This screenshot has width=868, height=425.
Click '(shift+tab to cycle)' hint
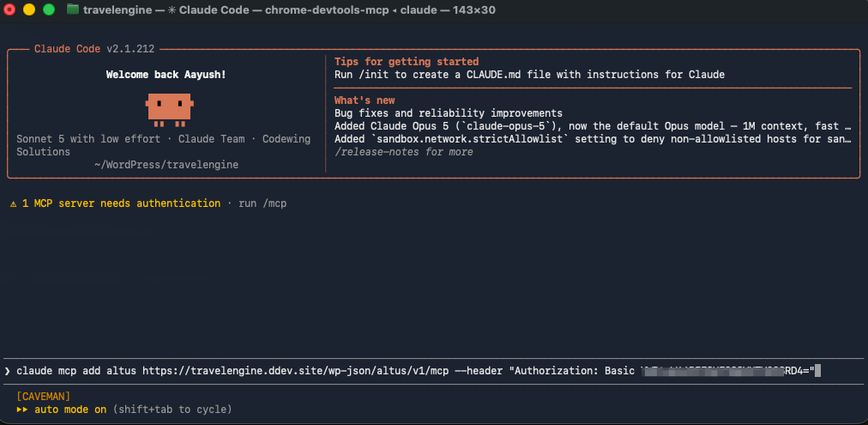172,410
